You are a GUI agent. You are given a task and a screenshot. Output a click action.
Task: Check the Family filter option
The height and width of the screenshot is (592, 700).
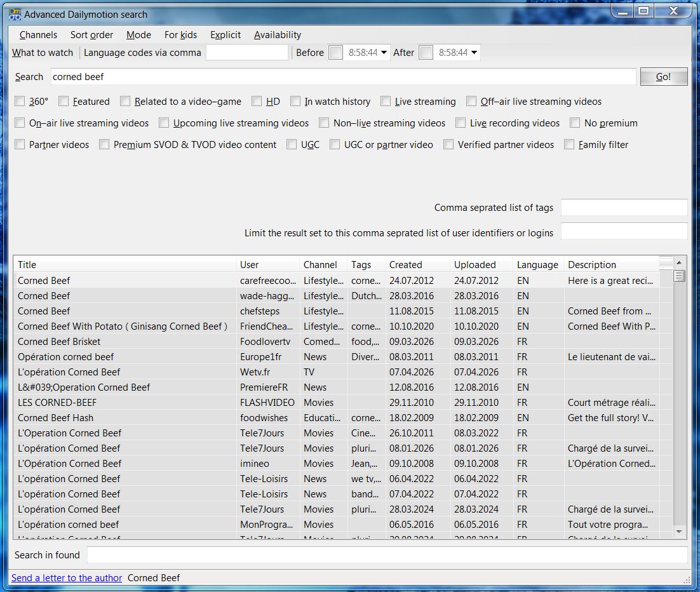[x=569, y=145]
